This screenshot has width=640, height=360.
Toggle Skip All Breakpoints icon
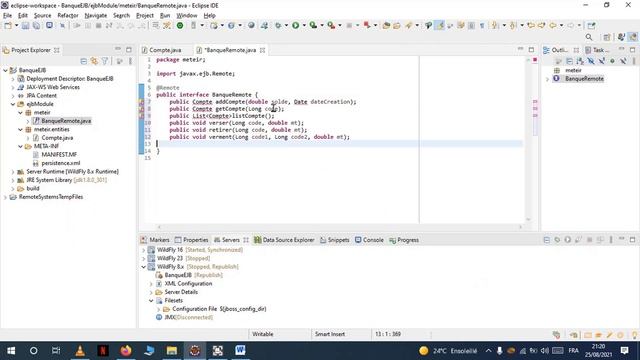[62, 26]
